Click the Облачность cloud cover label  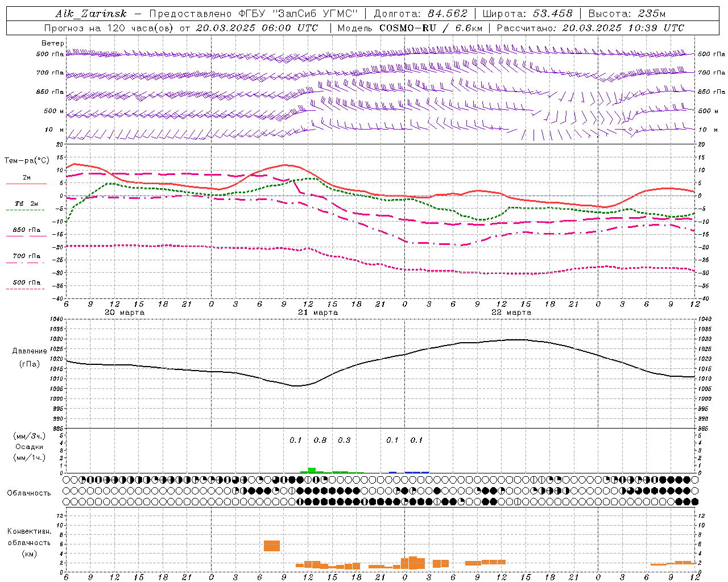pyautogui.click(x=29, y=493)
